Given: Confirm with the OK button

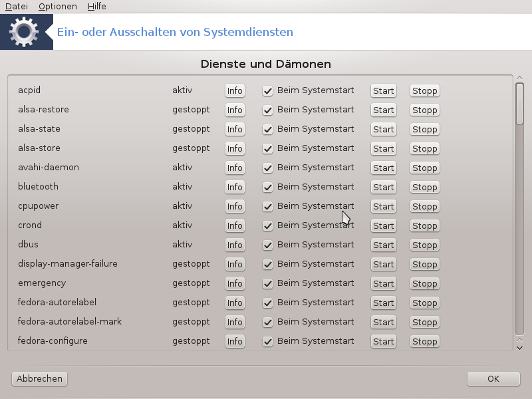Looking at the screenshot, I should pyautogui.click(x=493, y=378).
